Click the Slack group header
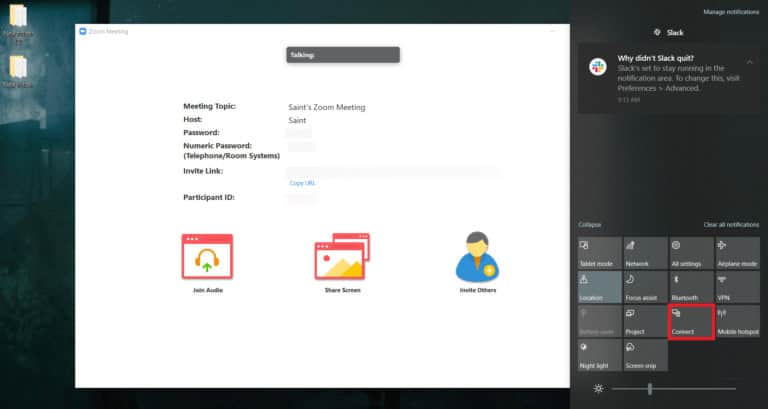The width and height of the screenshot is (768, 409). click(669, 32)
